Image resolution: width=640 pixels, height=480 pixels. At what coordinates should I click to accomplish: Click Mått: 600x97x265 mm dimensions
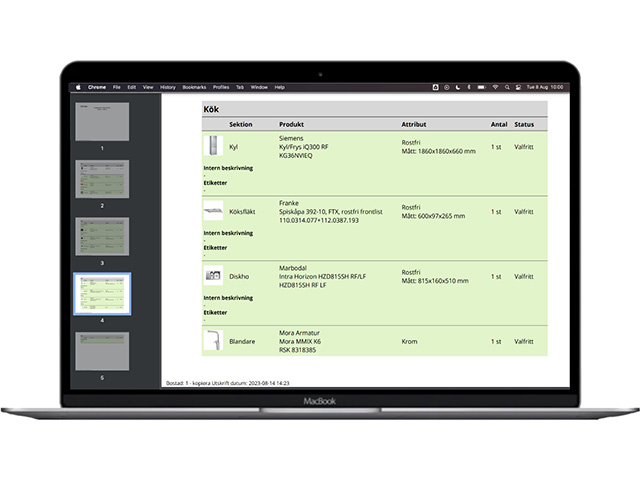coord(433,216)
